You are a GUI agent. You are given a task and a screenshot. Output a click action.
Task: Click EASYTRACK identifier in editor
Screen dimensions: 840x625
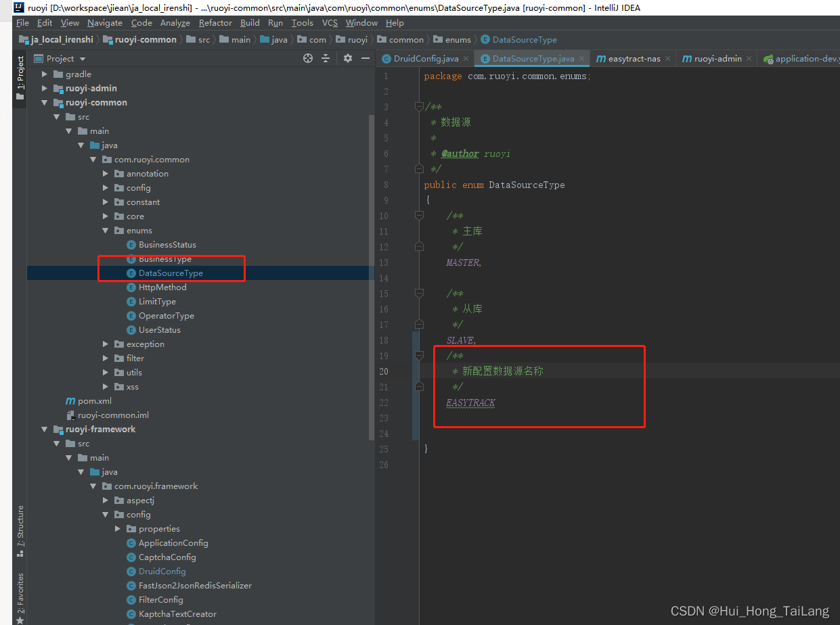pos(470,402)
